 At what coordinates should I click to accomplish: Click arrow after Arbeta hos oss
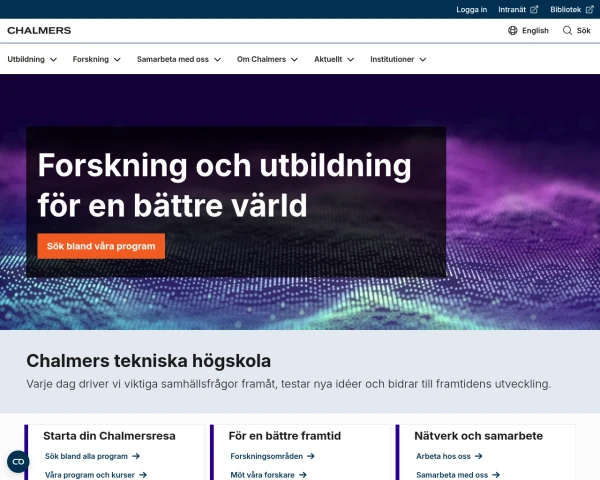(x=479, y=456)
